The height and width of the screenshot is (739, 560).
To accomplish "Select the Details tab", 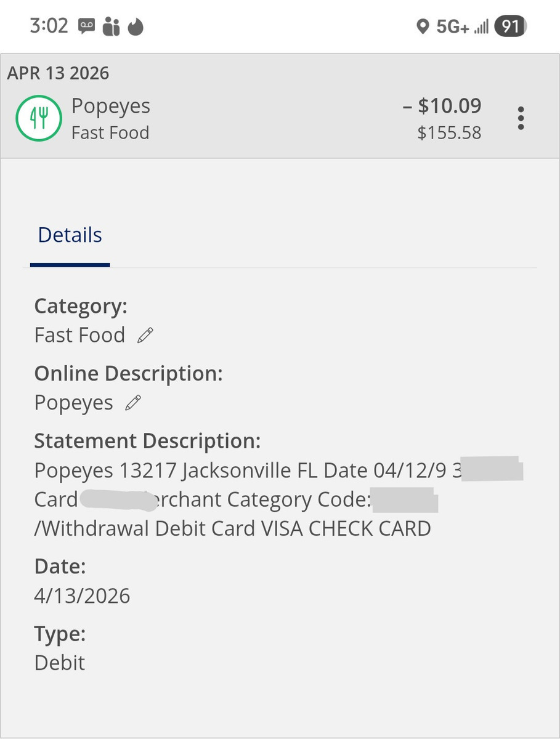I will tap(70, 235).
